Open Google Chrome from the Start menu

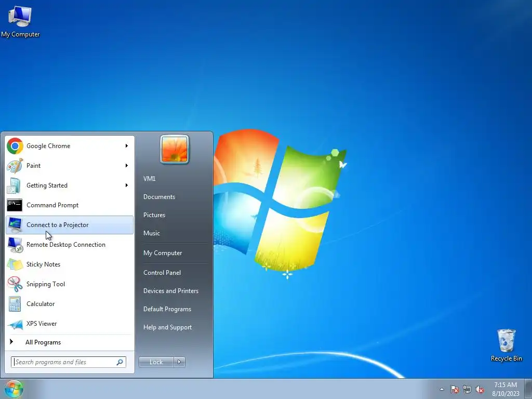[x=70, y=146]
